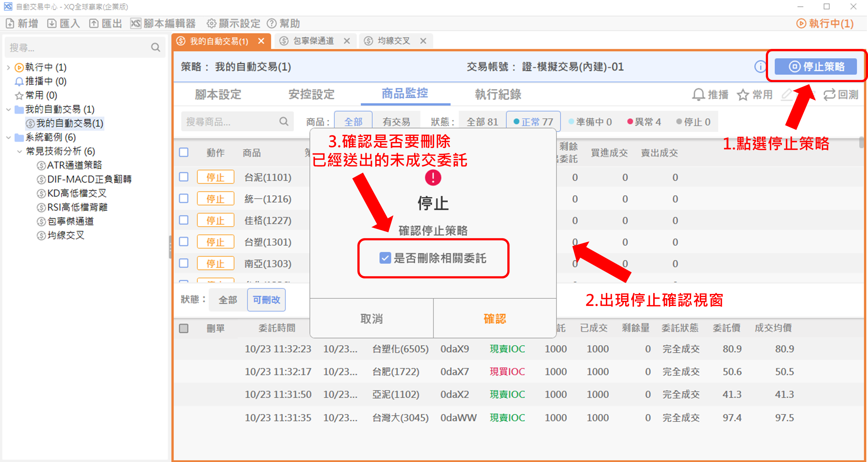
Task: Collapse 常見技術分析 (6) subtree
Action: click(19, 152)
